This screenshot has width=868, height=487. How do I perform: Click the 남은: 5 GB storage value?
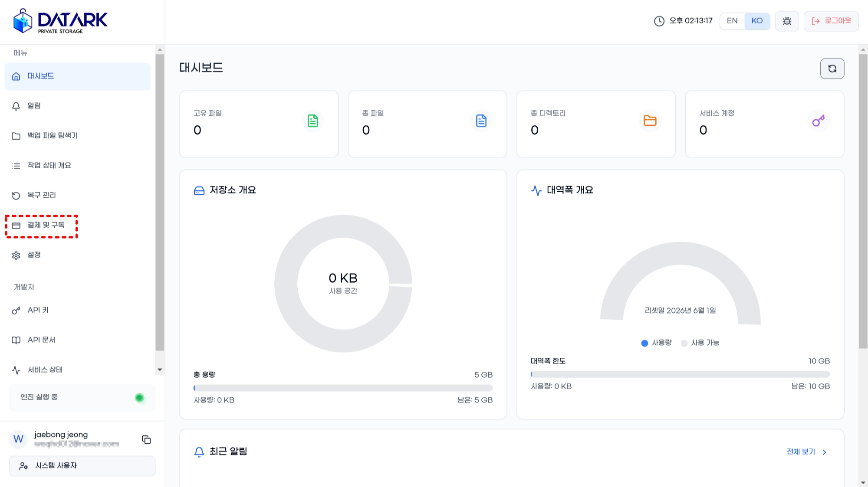tap(475, 400)
